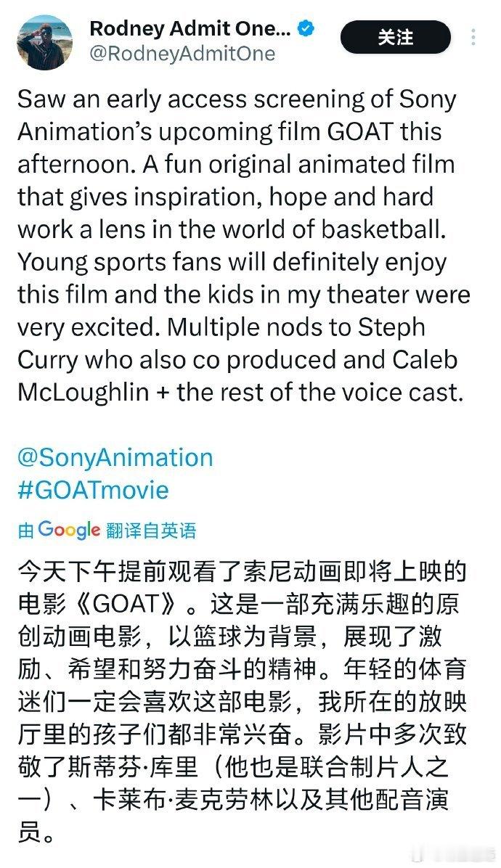Open the three-dot more options menu

[x=474, y=37]
